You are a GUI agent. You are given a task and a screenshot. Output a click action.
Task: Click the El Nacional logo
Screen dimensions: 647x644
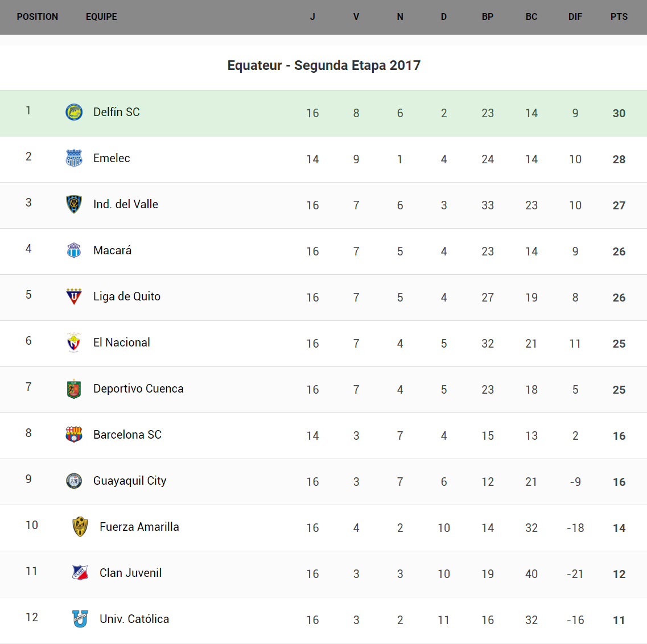74,342
